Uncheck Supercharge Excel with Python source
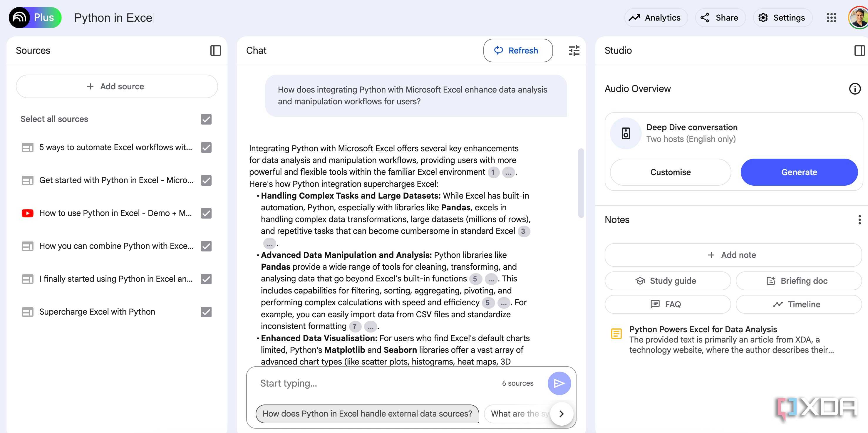Screen dimensions: 868x433 (206, 312)
